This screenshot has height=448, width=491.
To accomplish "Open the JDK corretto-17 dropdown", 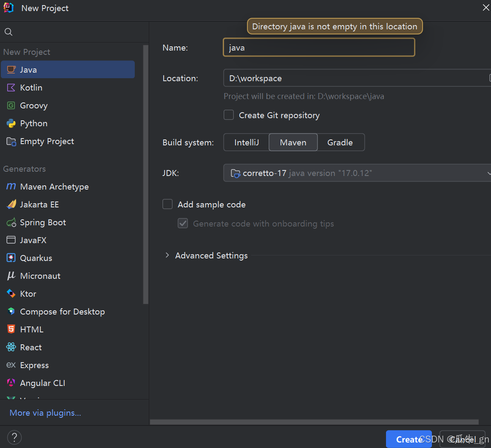I will click(357, 173).
